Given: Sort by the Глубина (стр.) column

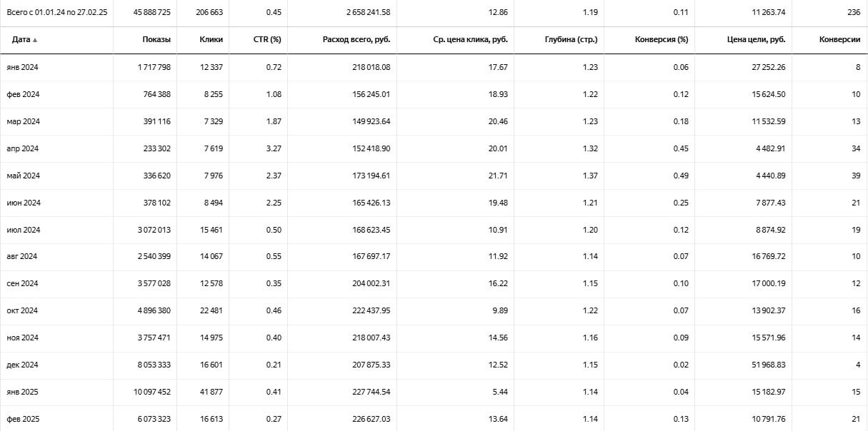Looking at the screenshot, I should 571,40.
